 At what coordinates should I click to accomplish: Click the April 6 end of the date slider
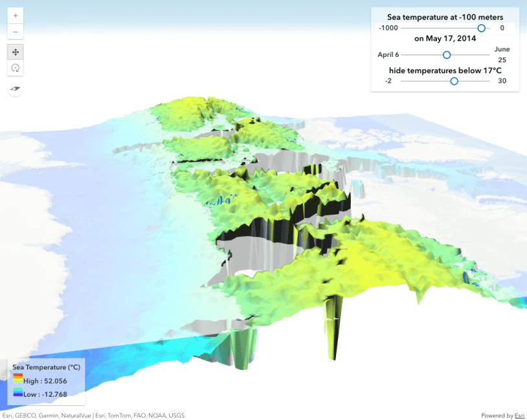click(387, 55)
